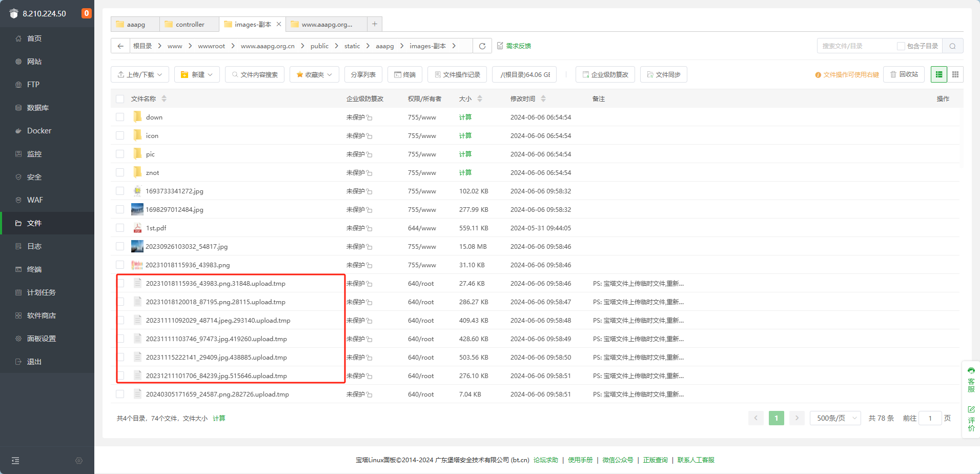Open the 回收站 recycle bin

click(904, 74)
